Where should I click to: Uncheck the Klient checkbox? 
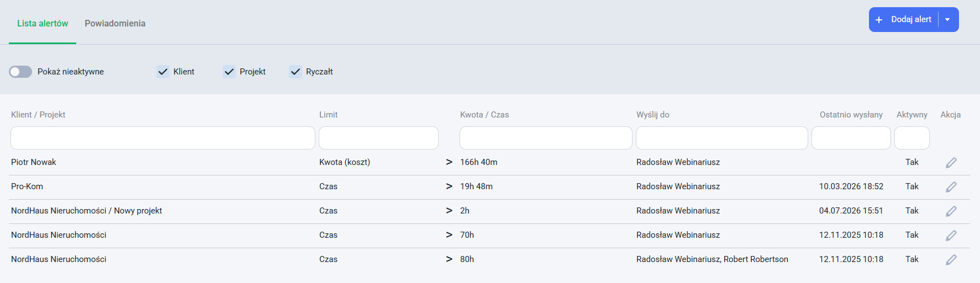[x=163, y=72]
